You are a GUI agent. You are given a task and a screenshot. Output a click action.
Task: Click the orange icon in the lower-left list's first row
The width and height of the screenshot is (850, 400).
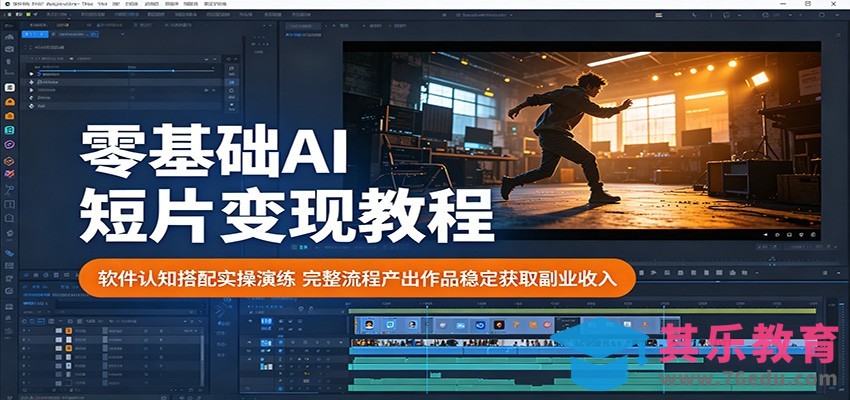(x=68, y=330)
